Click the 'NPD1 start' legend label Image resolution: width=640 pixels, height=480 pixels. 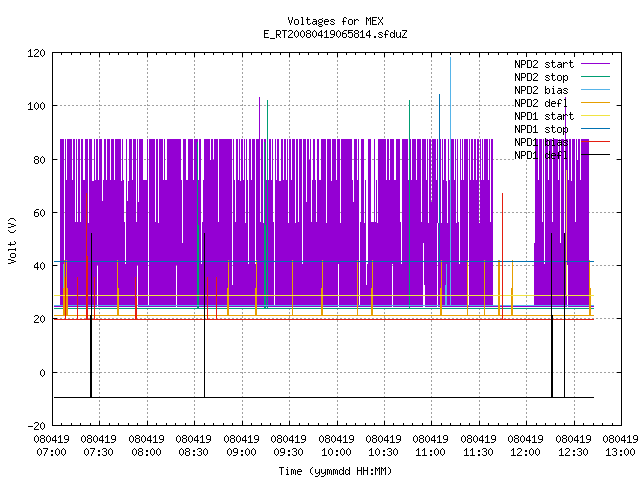coord(544,116)
